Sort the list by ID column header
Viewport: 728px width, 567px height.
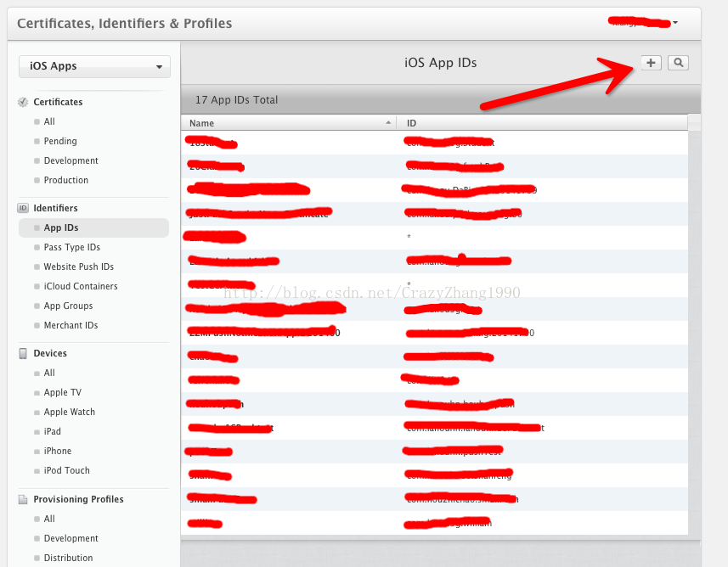pyautogui.click(x=542, y=123)
